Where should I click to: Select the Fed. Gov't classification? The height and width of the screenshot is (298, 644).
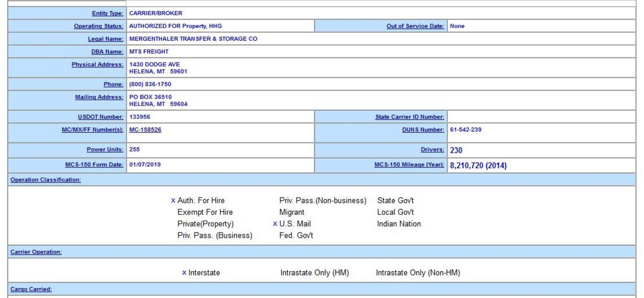point(296,235)
